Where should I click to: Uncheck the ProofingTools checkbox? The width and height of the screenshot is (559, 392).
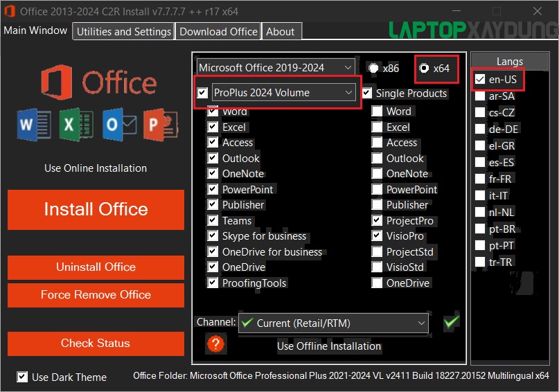coord(213,283)
